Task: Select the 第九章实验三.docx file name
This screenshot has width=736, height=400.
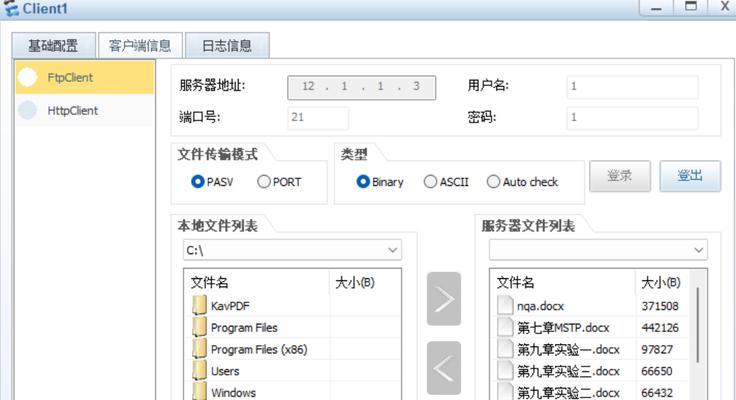Action: click(568, 371)
